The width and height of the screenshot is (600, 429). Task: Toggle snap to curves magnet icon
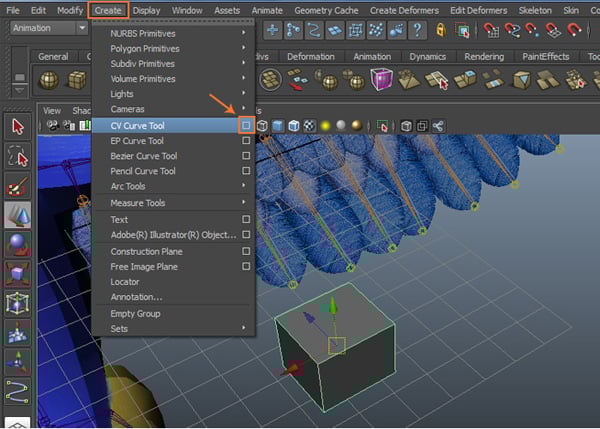tap(512, 30)
